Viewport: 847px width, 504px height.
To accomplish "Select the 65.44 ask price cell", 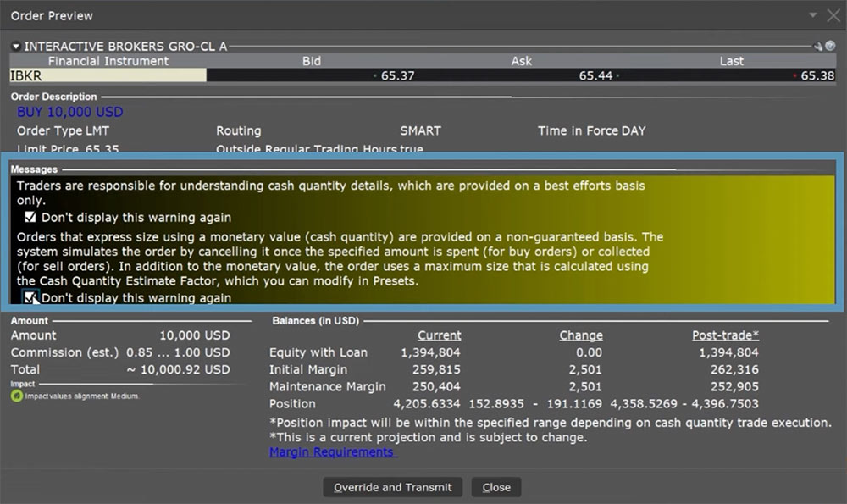I will pyautogui.click(x=595, y=75).
